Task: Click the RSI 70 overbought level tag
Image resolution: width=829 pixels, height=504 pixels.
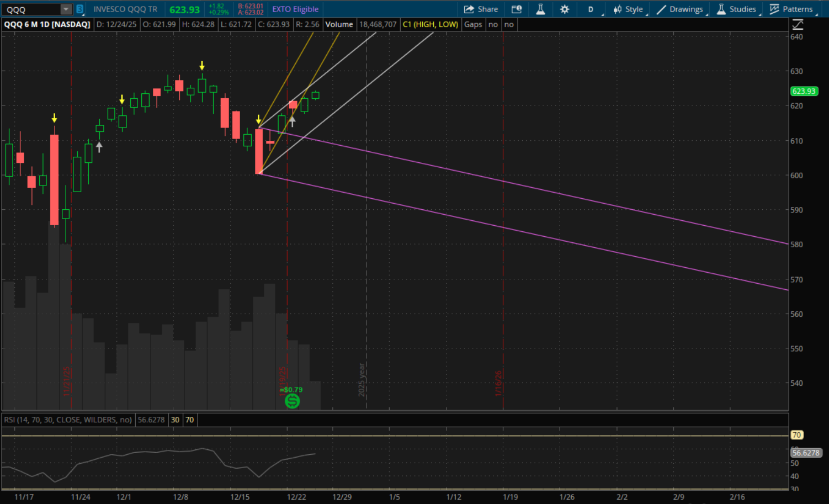Action: pyautogui.click(x=796, y=435)
